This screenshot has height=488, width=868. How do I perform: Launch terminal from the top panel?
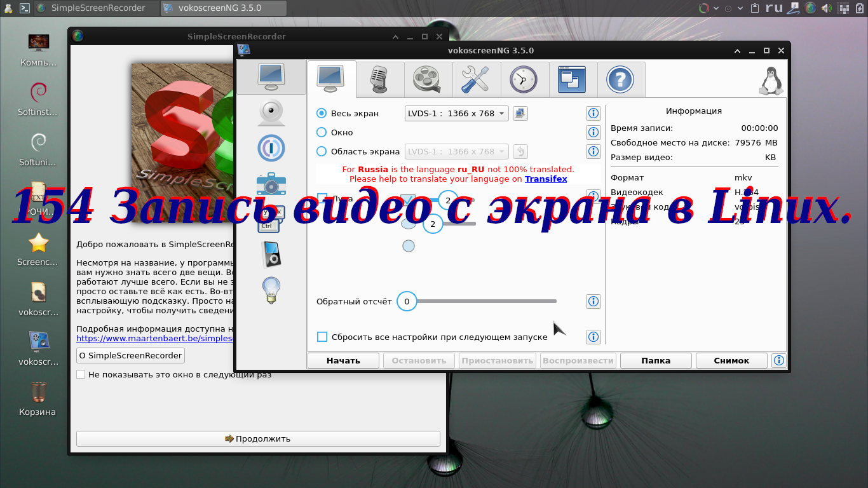pos(24,8)
